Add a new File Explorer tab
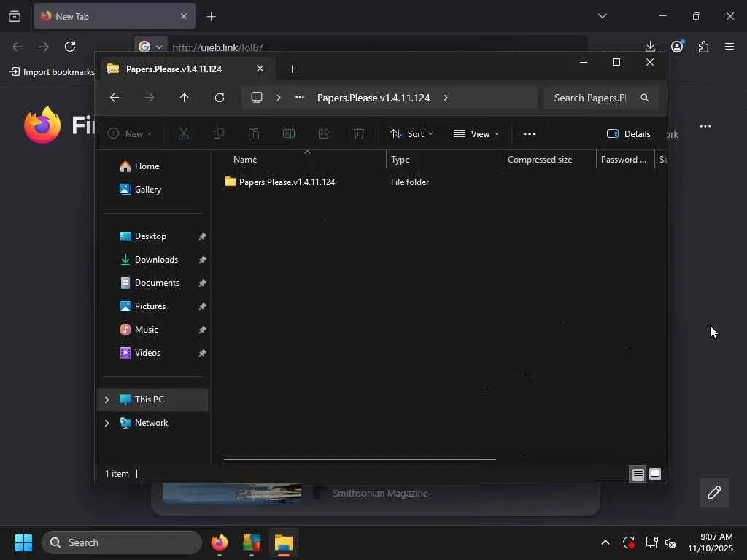The width and height of the screenshot is (747, 560). [x=292, y=69]
